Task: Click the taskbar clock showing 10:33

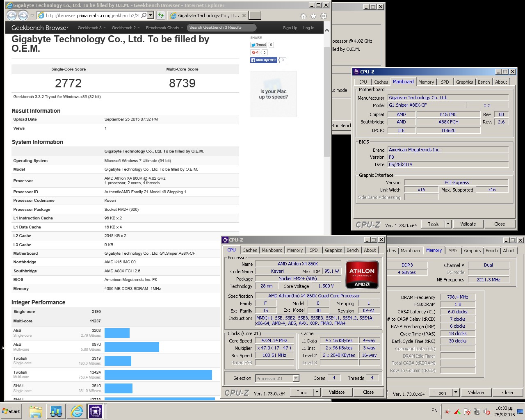Action: tap(504, 411)
